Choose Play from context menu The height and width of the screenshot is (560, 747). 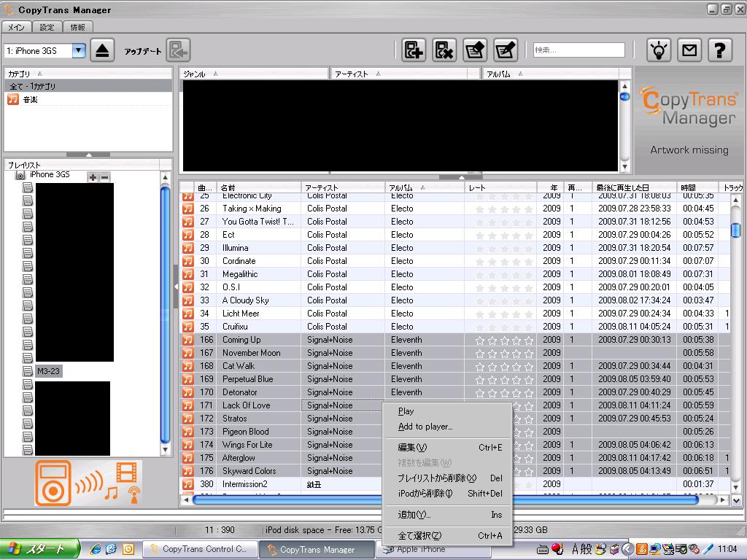[x=447, y=411]
